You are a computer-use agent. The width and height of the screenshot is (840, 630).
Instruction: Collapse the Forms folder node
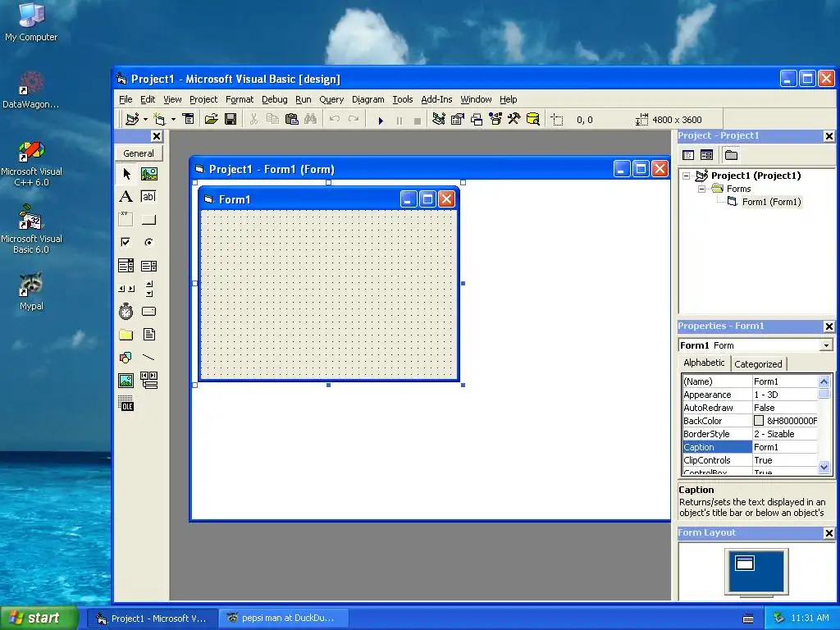pos(702,189)
